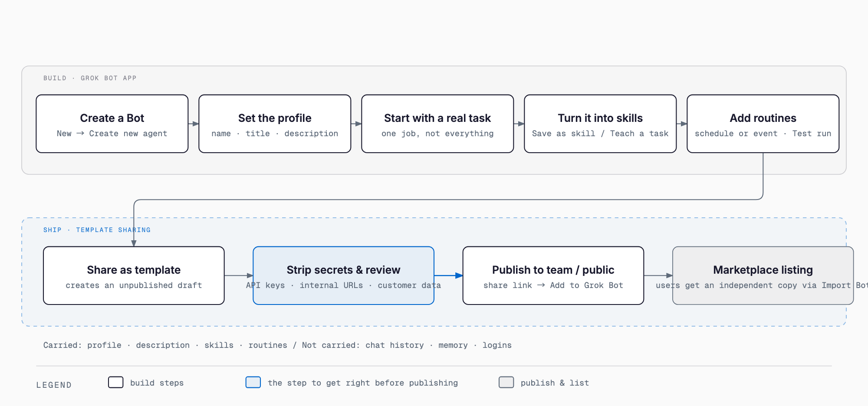Click the white 'build steps' legend swatch
The height and width of the screenshot is (406, 868).
[116, 382]
